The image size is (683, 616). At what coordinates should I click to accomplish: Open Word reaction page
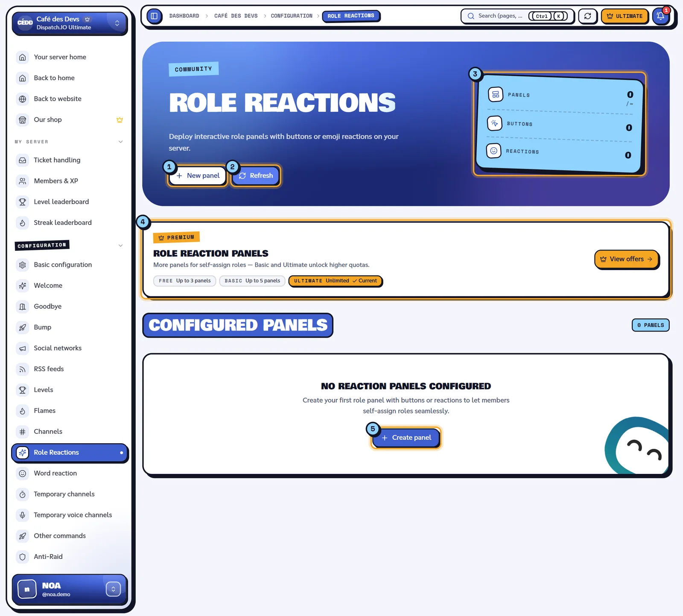(x=70, y=474)
